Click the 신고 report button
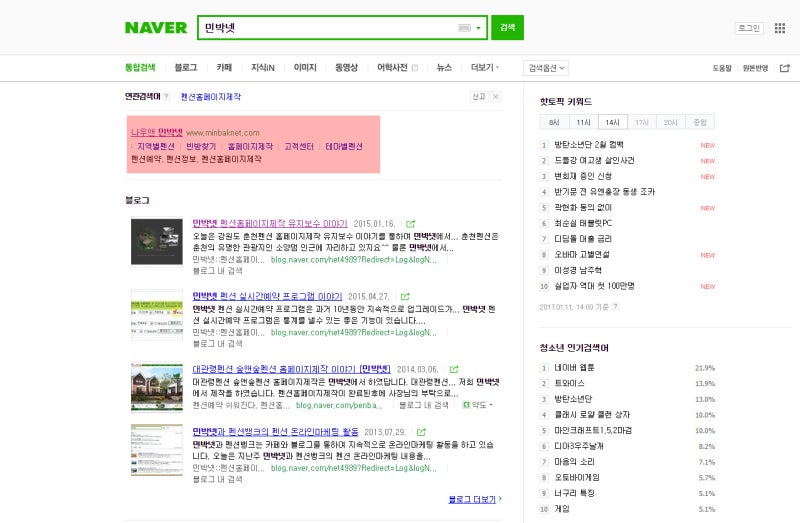The height and width of the screenshot is (523, 800). [479, 96]
